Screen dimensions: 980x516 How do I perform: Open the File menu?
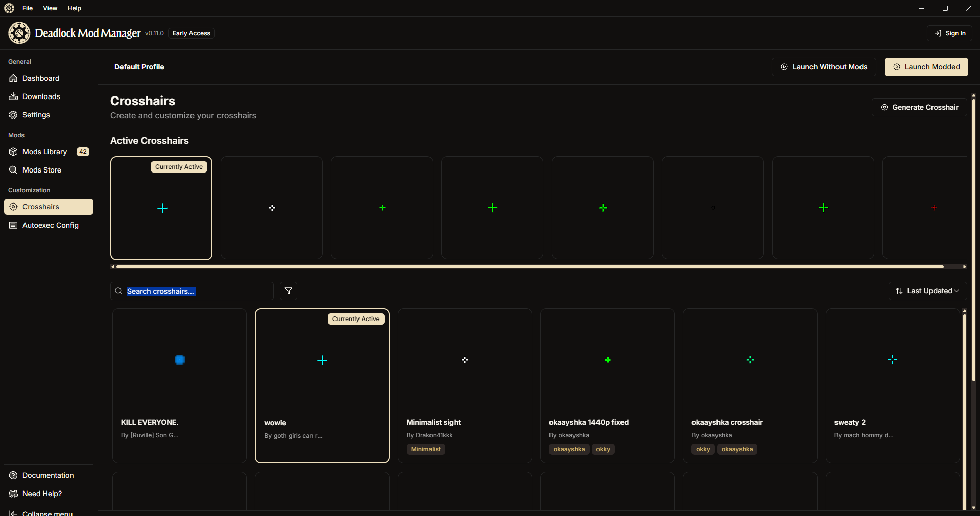(x=27, y=8)
